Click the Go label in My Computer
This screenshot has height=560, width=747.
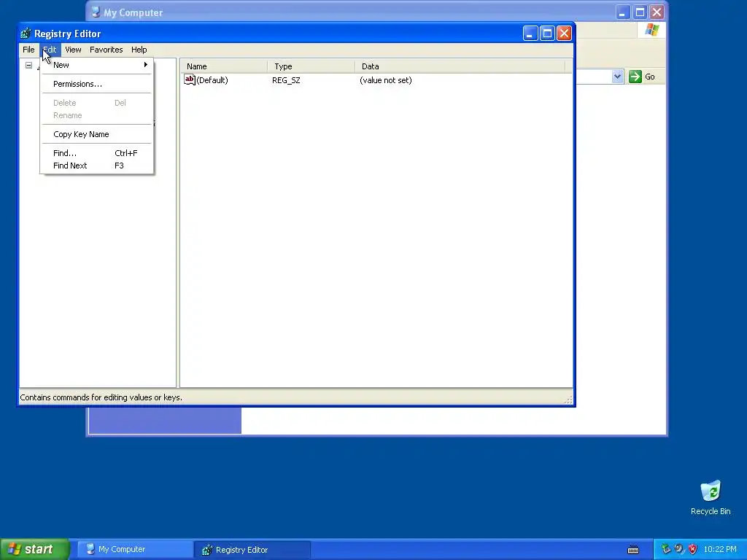[x=650, y=77]
